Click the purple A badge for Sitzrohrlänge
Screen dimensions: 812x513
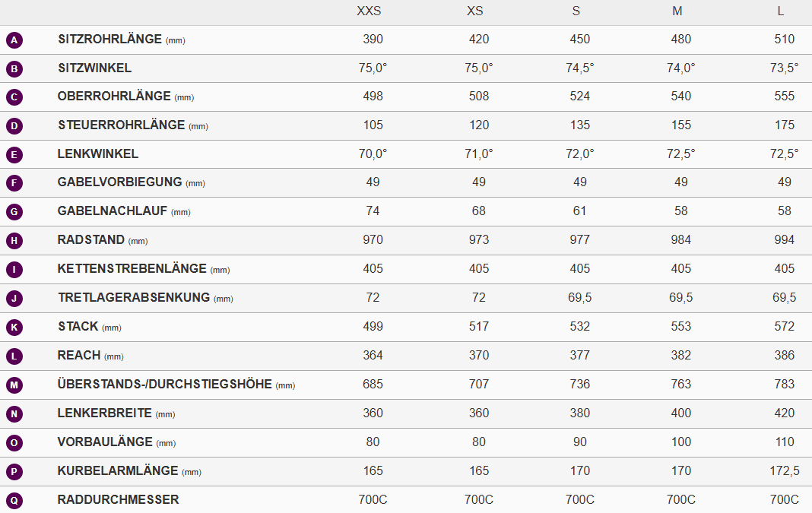pyautogui.click(x=14, y=40)
